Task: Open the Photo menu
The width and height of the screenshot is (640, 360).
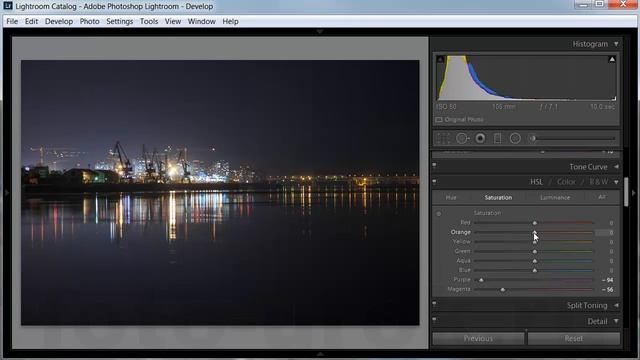Action: tap(89, 21)
